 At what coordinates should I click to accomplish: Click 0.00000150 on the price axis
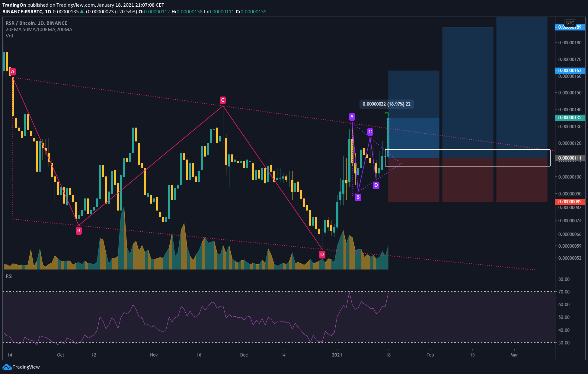coord(570,93)
